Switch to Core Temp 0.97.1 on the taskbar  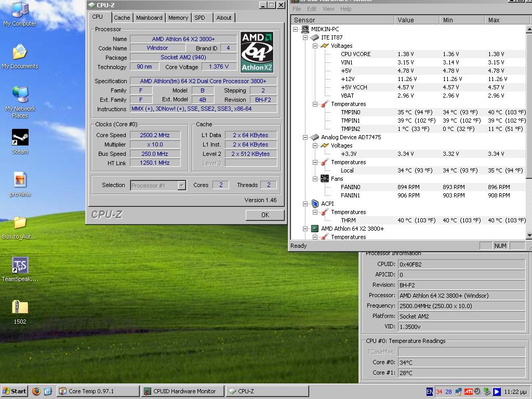tap(98, 391)
